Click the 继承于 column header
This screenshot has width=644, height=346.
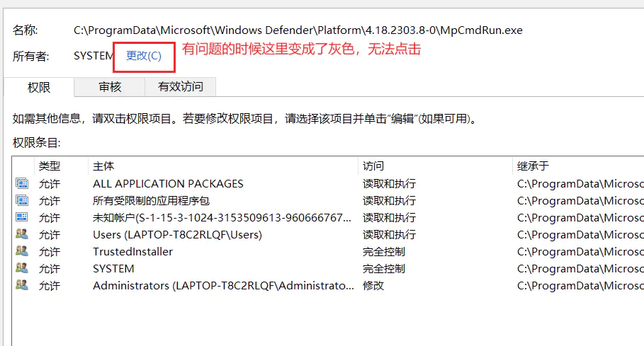(578, 166)
